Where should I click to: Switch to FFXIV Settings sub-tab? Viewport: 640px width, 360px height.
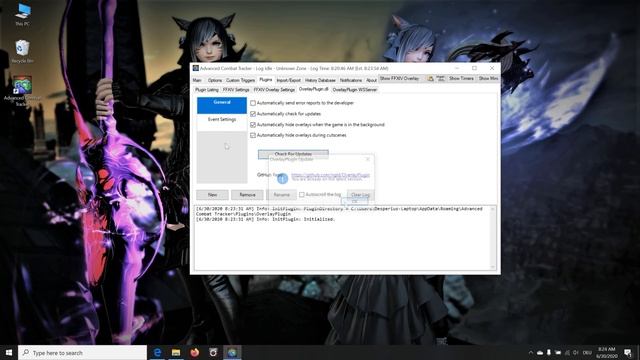click(236, 90)
